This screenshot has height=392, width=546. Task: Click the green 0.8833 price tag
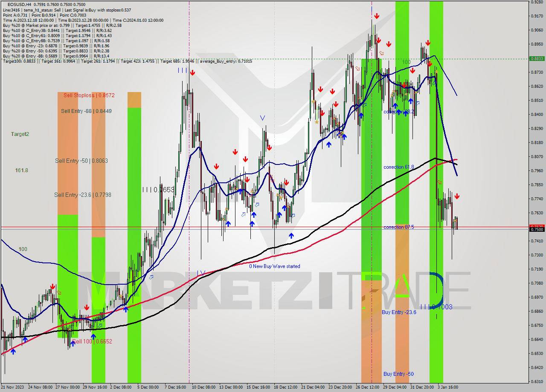point(536,59)
